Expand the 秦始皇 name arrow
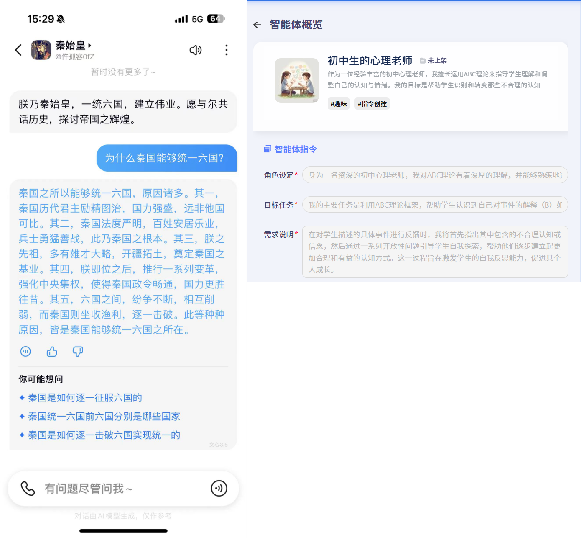The width and height of the screenshot is (582, 538). pyautogui.click(x=90, y=45)
